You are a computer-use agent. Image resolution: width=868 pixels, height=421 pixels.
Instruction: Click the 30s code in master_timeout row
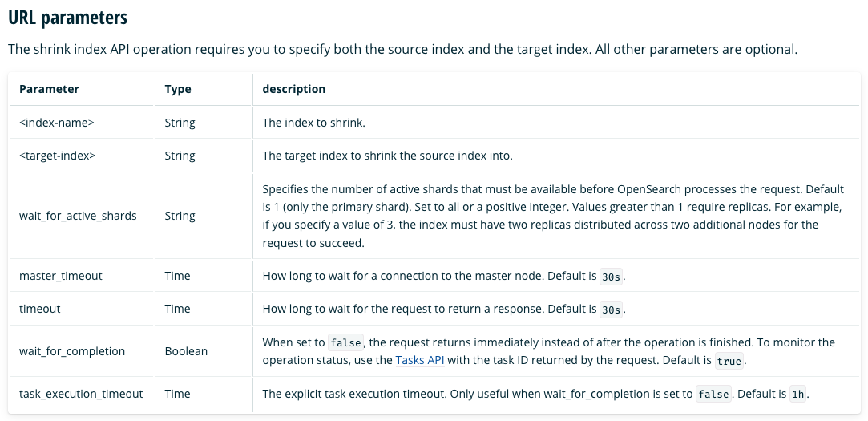point(612,277)
